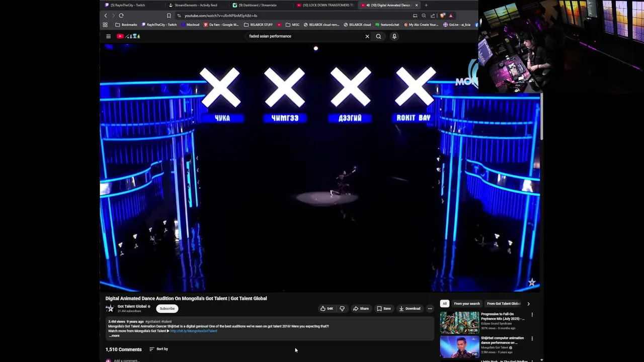
Task: Click the address bar URL
Action: 220,16
